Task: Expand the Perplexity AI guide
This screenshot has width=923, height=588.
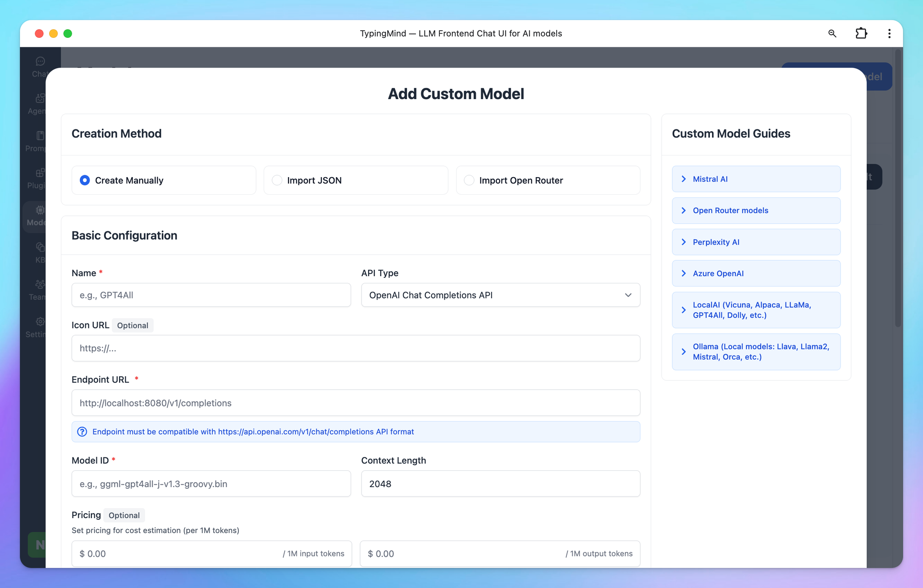Action: (756, 242)
